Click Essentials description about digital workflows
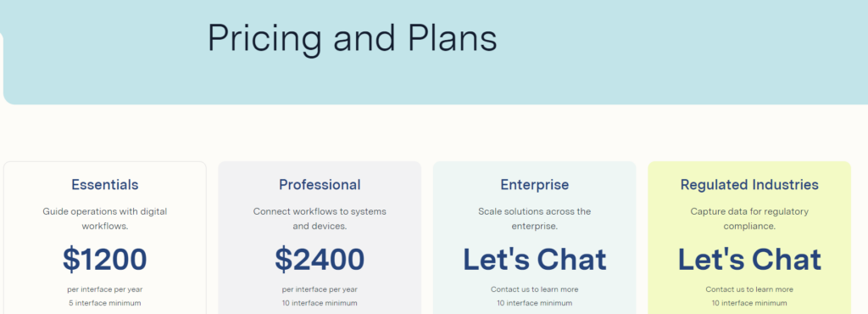The image size is (868, 314). 105,219
